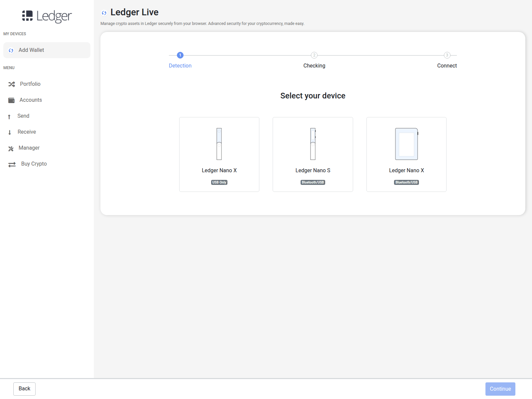Click the Manager tools icon
Image resolution: width=532 pixels, height=399 pixels.
pyautogui.click(x=11, y=149)
